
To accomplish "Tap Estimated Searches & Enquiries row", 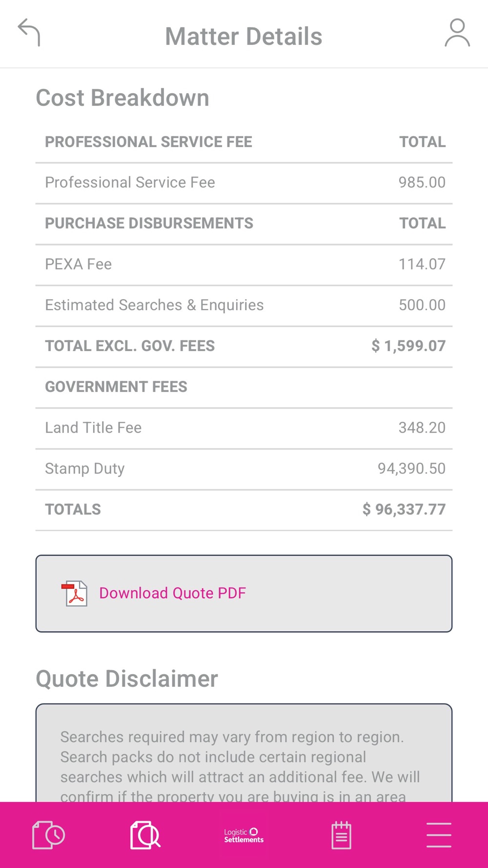I will point(244,306).
